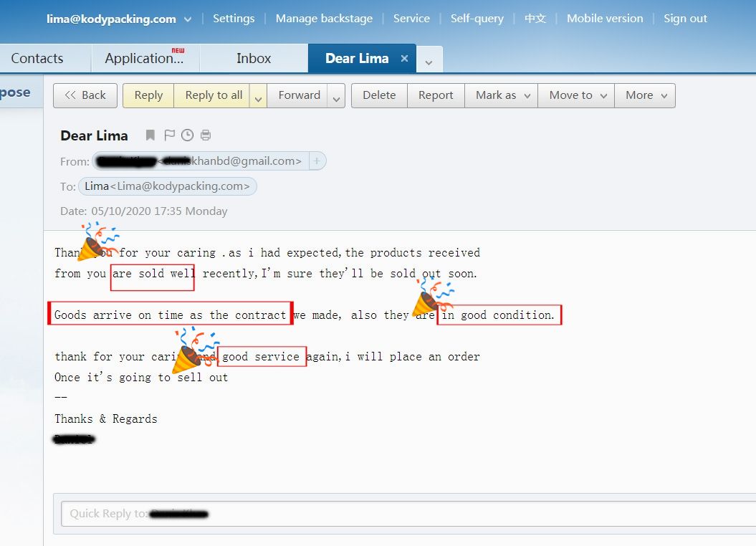Go back with the Back button
This screenshot has height=546, width=756.
pyautogui.click(x=85, y=95)
